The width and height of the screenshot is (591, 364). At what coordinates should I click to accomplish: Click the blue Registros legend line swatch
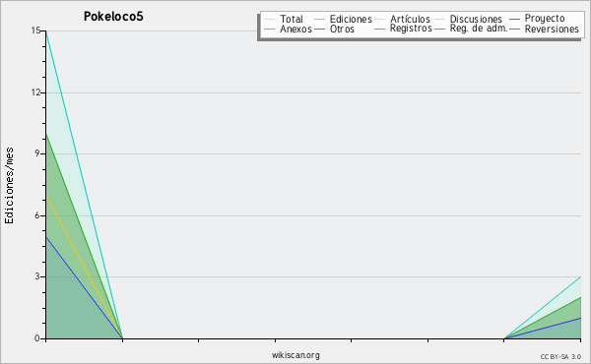(x=380, y=29)
